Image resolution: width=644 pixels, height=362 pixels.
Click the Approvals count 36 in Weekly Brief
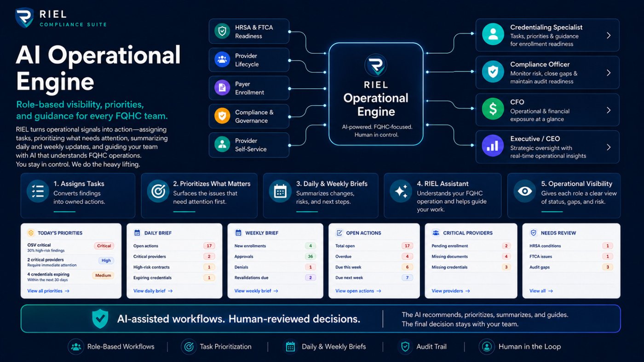(x=310, y=257)
